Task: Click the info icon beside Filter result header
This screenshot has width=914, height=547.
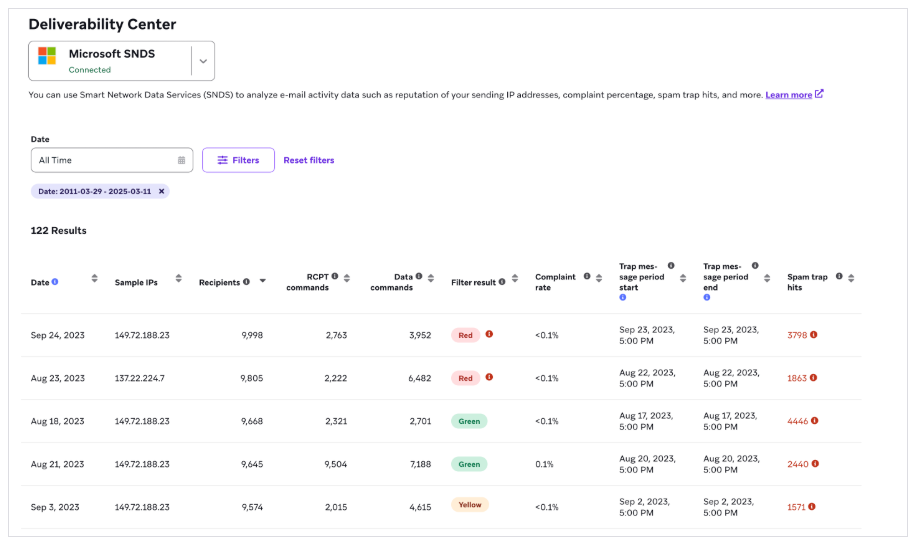Action: 501,282
